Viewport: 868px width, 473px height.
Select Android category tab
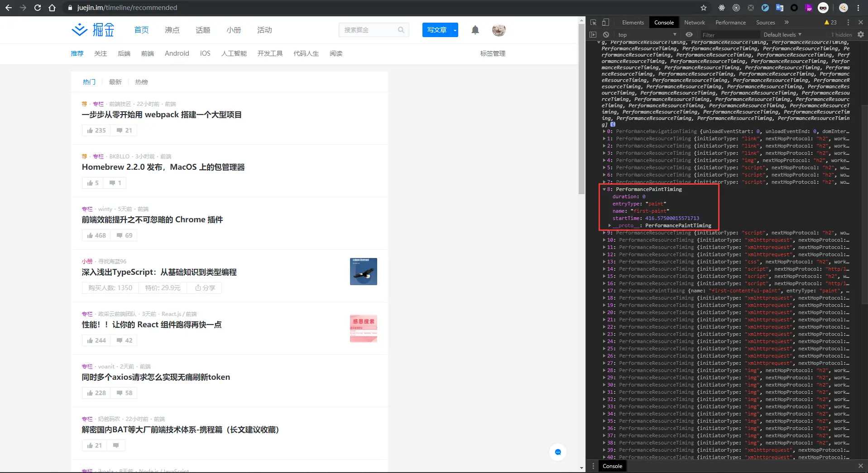[177, 53]
